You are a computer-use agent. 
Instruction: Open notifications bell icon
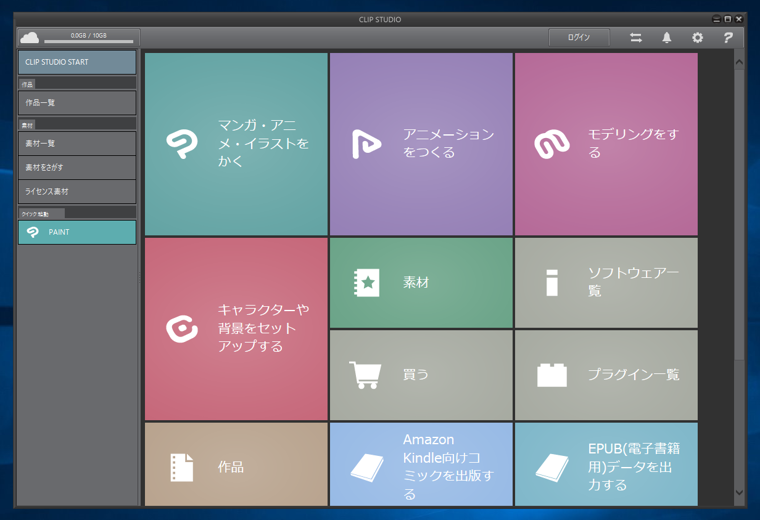point(667,37)
